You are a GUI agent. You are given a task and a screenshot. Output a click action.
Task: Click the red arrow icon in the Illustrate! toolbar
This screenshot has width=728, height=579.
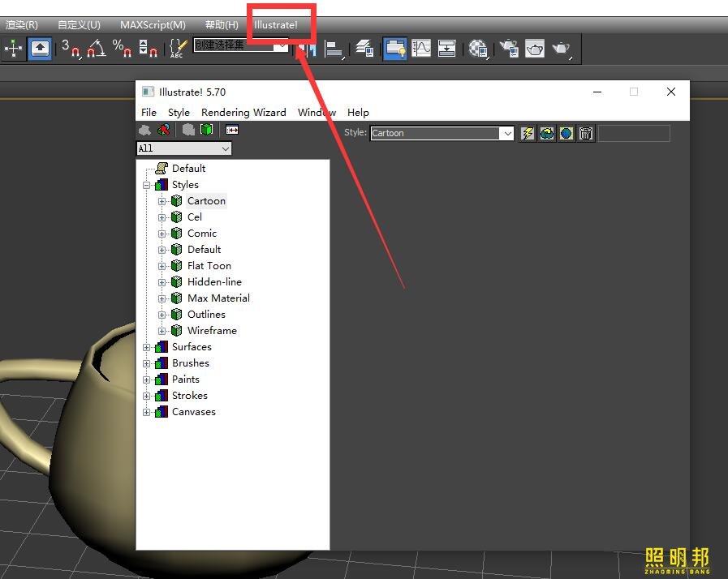tap(163, 130)
